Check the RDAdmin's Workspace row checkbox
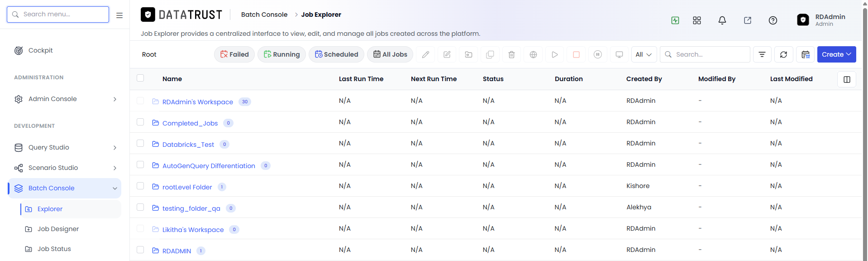This screenshot has height=261, width=868. coord(140,101)
